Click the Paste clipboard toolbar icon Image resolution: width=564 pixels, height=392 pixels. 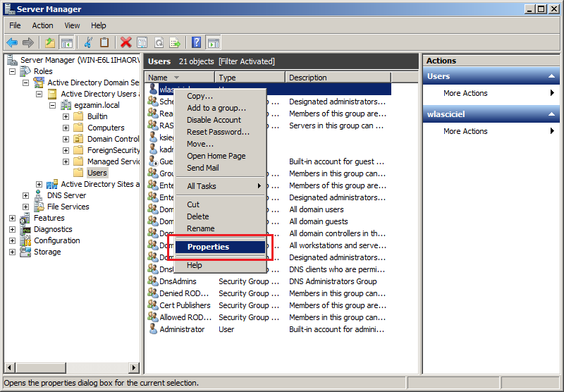click(104, 43)
